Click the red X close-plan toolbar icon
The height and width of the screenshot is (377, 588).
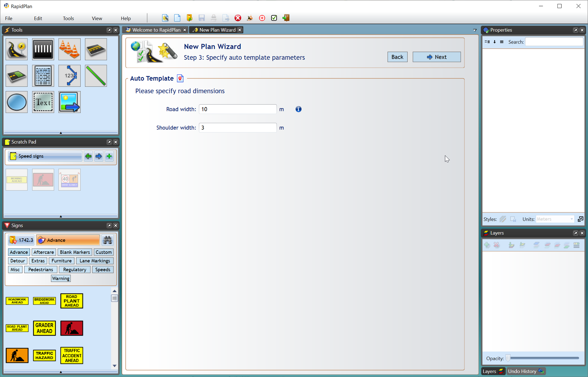point(238,18)
